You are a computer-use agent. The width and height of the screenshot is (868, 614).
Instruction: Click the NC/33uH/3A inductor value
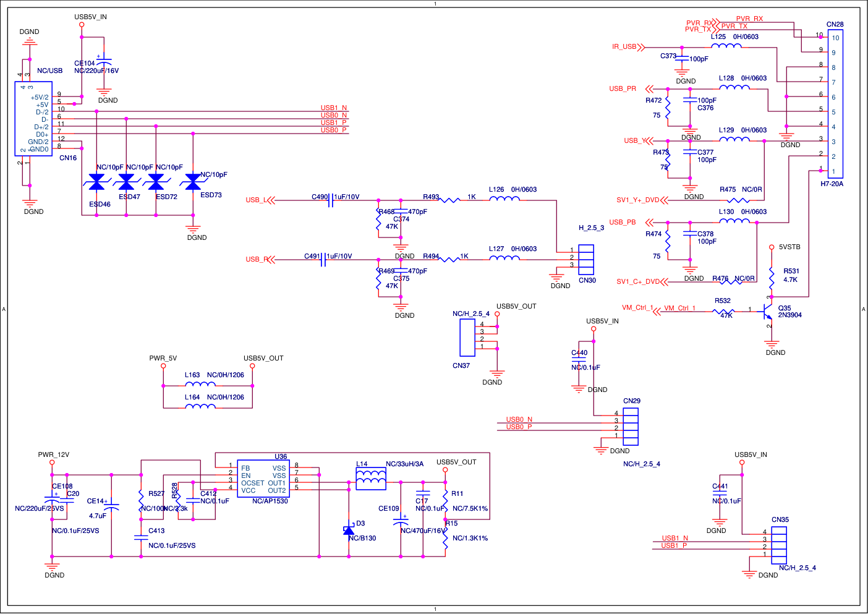[405, 464]
